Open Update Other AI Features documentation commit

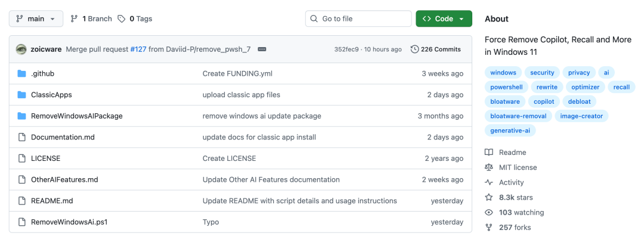(271, 179)
